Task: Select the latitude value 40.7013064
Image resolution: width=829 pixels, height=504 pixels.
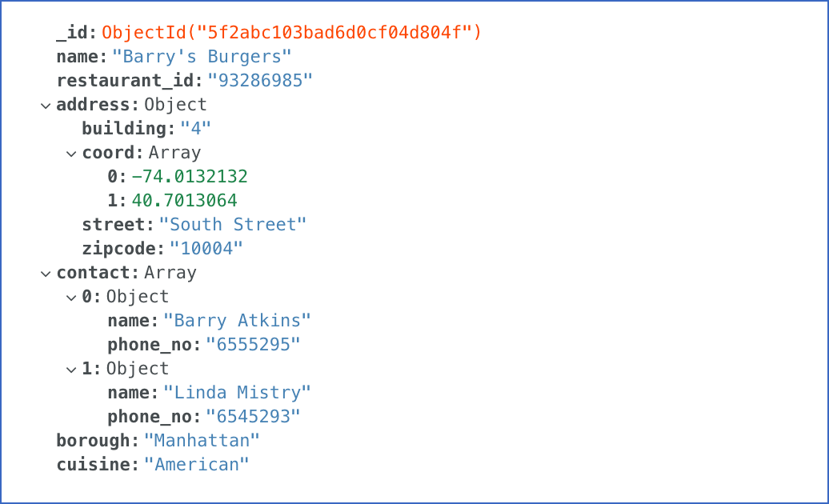Action: click(x=185, y=201)
